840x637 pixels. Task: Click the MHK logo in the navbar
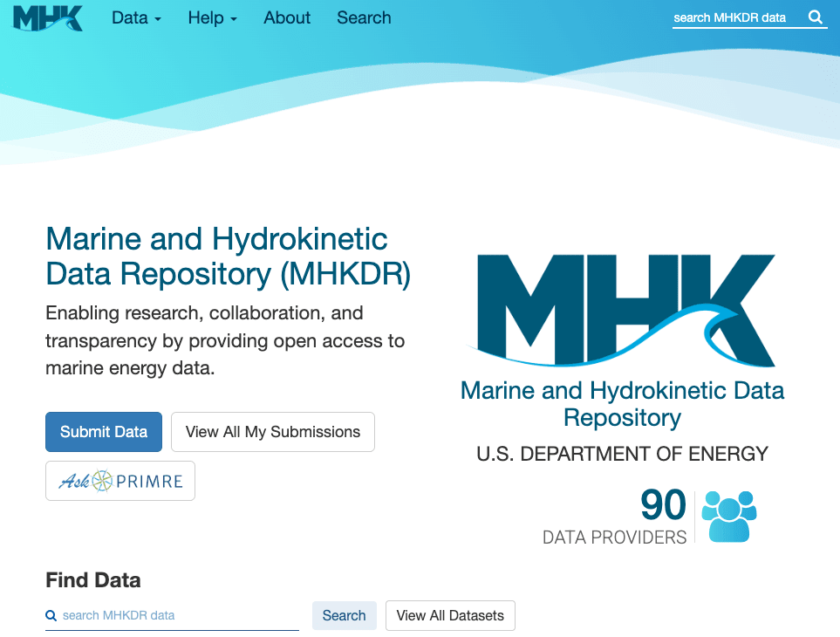point(48,18)
